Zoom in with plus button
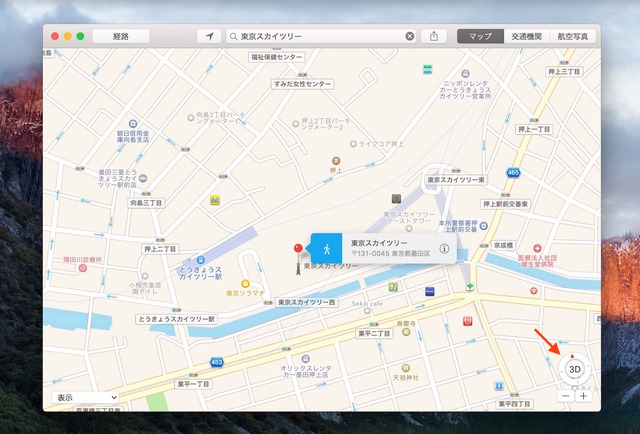This screenshot has height=434, width=640. point(583,396)
